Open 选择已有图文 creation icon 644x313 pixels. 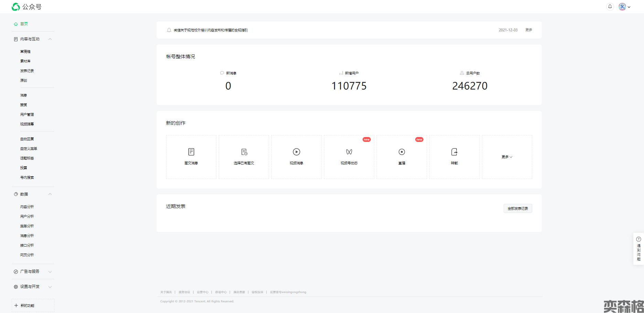pos(244,152)
